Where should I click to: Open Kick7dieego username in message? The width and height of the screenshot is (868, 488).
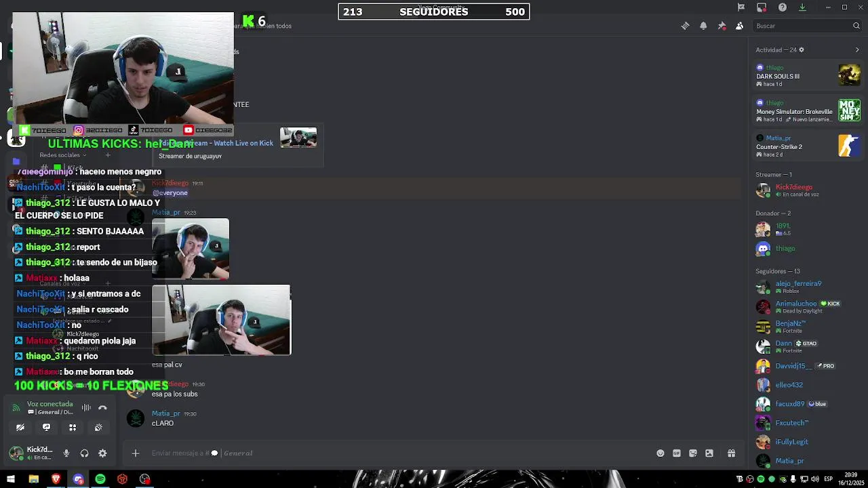click(x=170, y=183)
